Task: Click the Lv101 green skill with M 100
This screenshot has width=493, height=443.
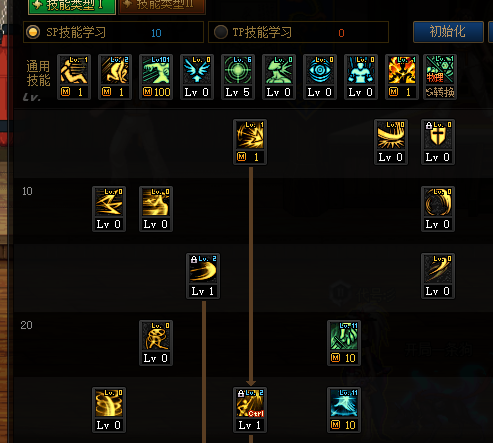Action: [x=156, y=77]
